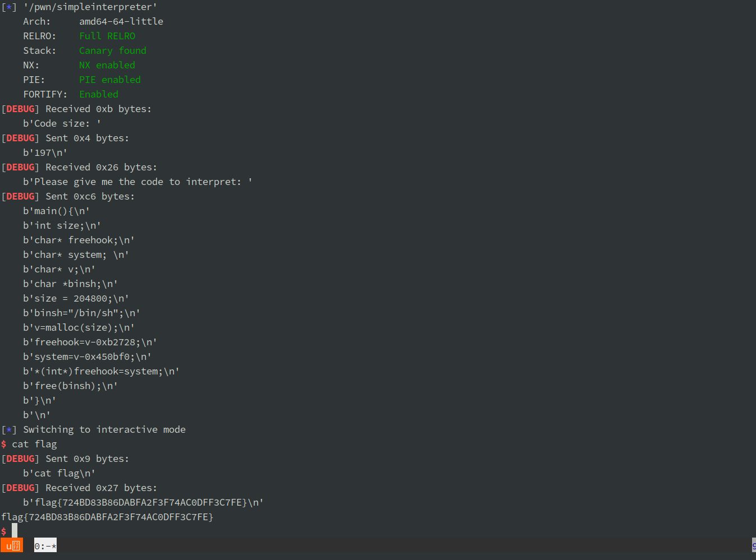This screenshot has width=756, height=560.
Task: Click the 'int size;' code line
Action: [62, 225]
